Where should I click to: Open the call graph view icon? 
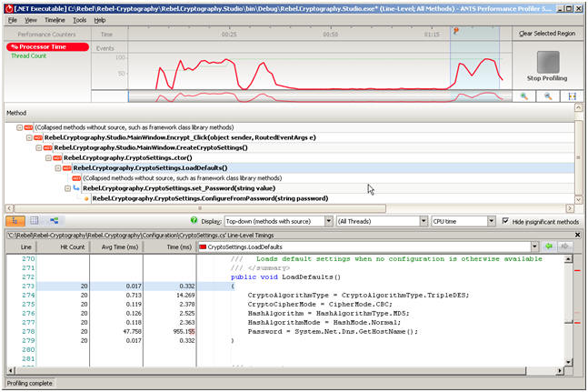pos(54,221)
